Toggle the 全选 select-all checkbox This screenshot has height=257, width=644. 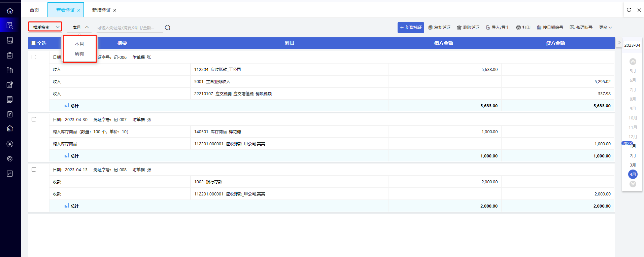pos(33,43)
